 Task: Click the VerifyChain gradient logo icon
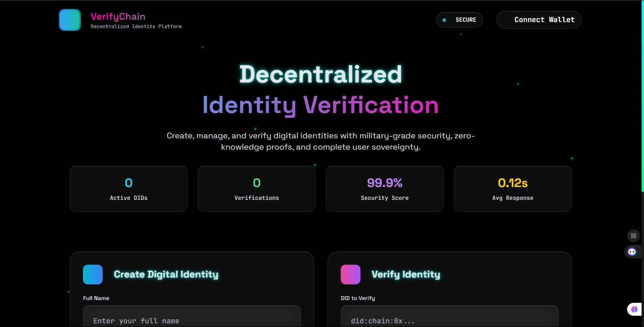70,20
